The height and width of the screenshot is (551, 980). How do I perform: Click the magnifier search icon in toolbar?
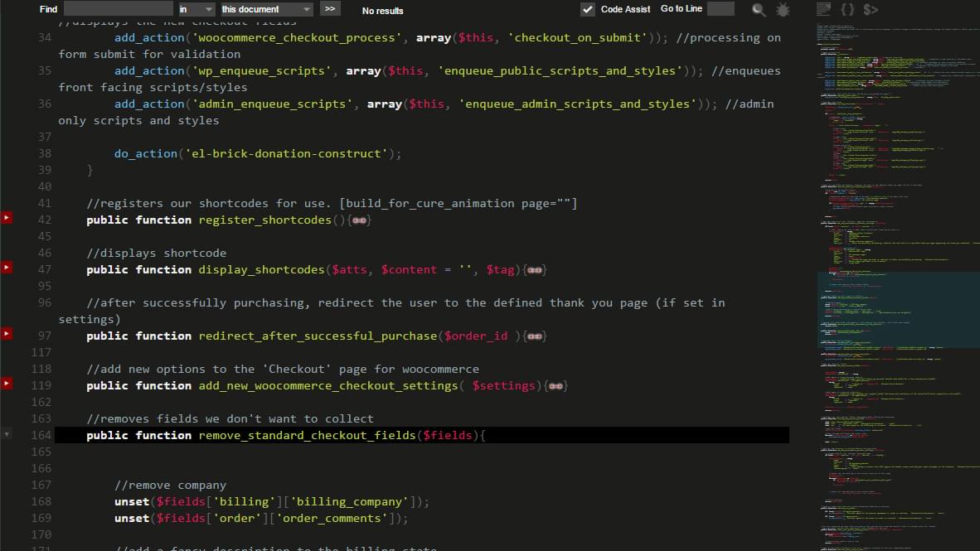(759, 10)
